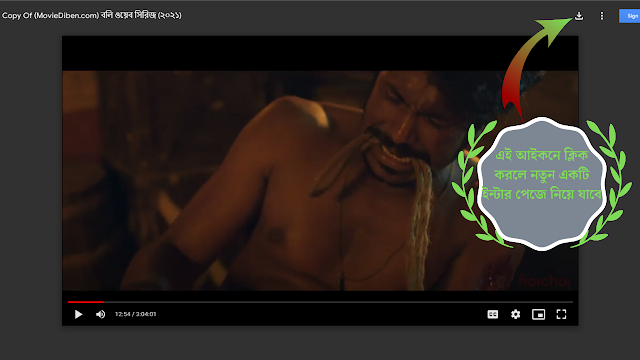Viewport: 640px width, 360px height.
Task: Toggle closed captions (CC)
Action: click(x=493, y=314)
